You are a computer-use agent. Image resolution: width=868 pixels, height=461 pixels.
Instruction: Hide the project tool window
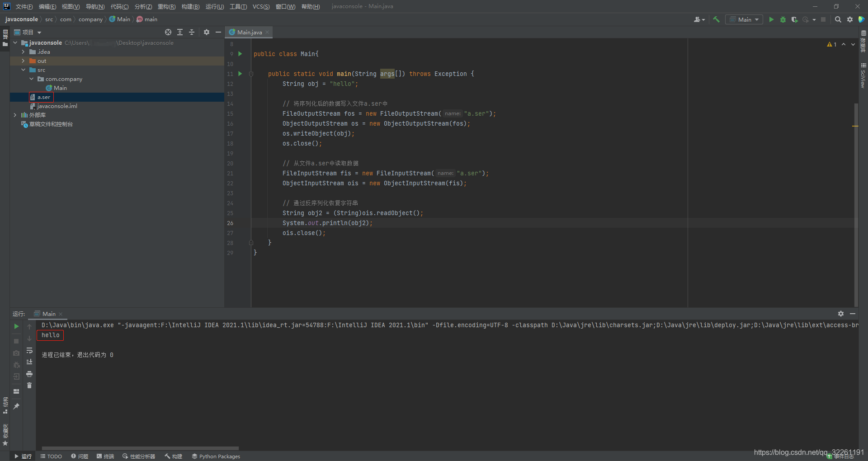tap(218, 32)
